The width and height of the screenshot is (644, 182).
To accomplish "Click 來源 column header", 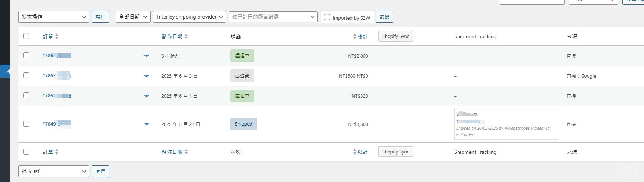I will pos(572,36).
